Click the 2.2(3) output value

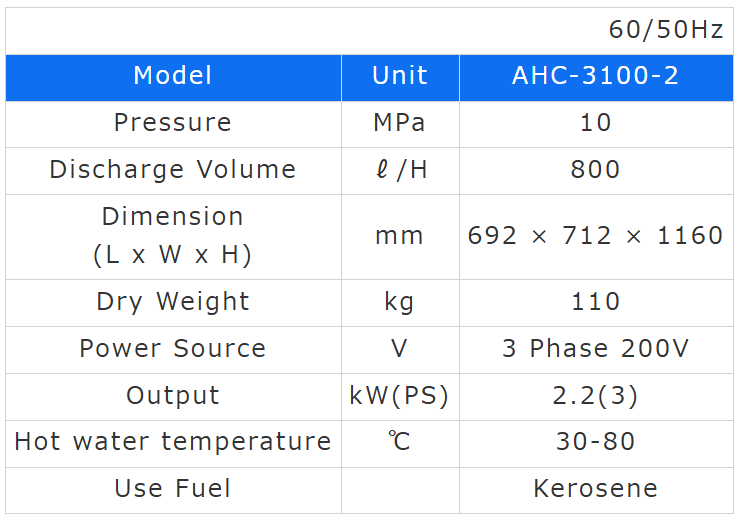coord(595,396)
